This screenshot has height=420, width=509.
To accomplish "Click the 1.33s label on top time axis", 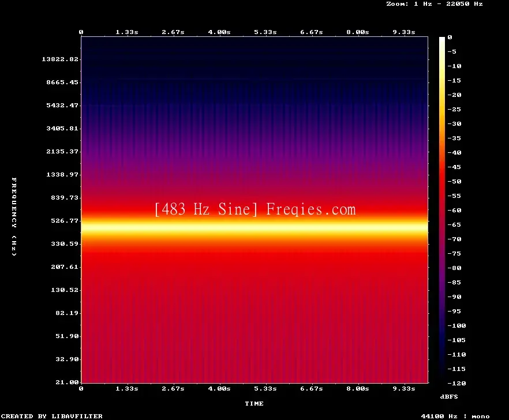I will click(x=127, y=32).
